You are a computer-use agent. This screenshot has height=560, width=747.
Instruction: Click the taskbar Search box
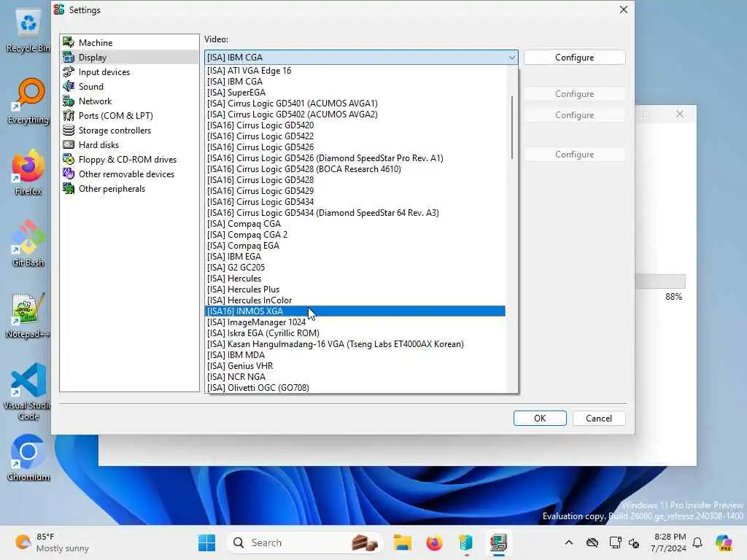(305, 542)
